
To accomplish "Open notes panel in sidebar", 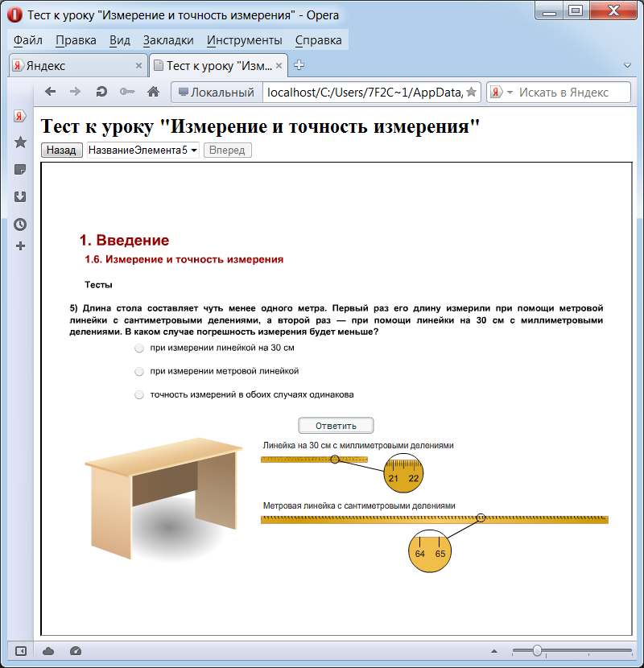I will pyautogui.click(x=20, y=170).
